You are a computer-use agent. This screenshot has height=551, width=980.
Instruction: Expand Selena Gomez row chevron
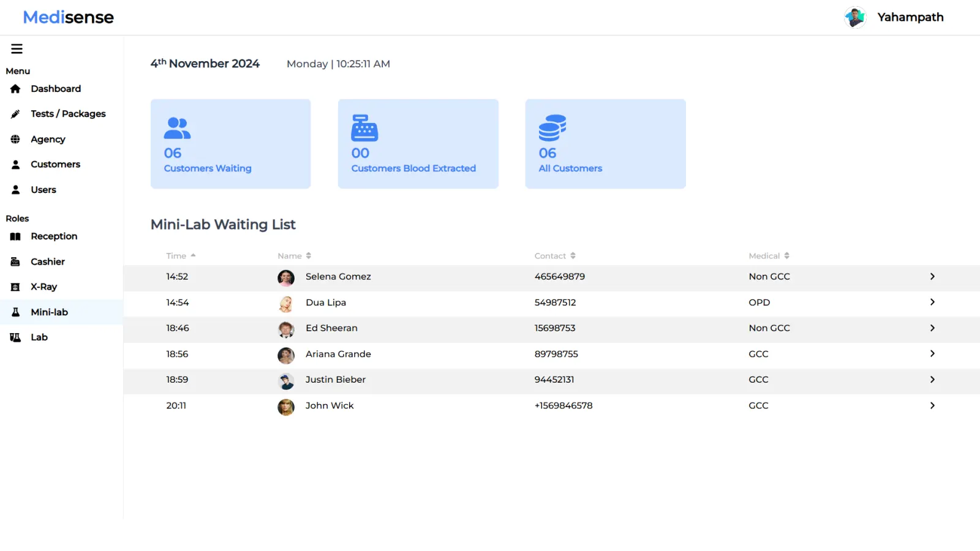pos(932,277)
